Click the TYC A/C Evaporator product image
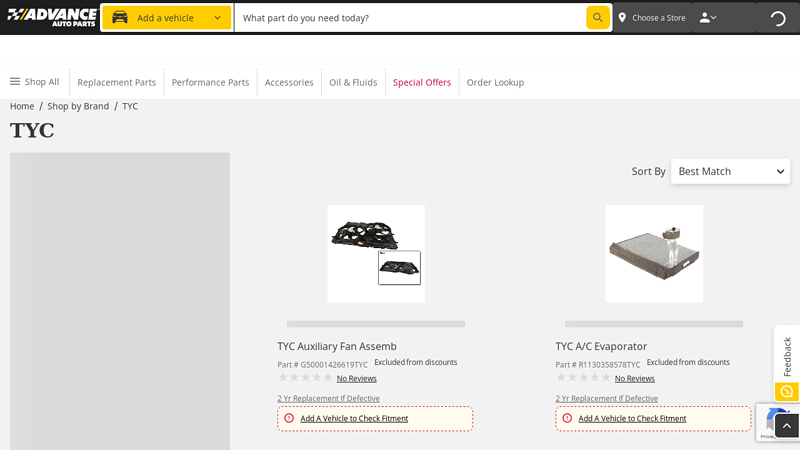 point(654,254)
